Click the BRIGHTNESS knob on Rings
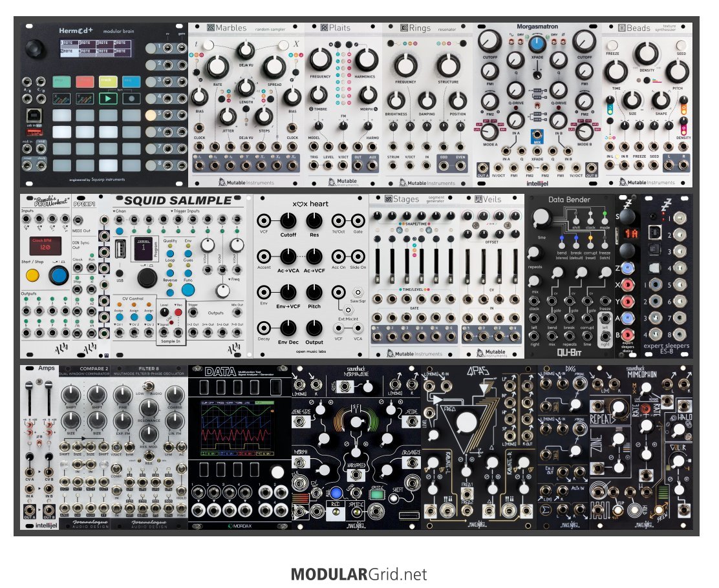 [x=396, y=101]
